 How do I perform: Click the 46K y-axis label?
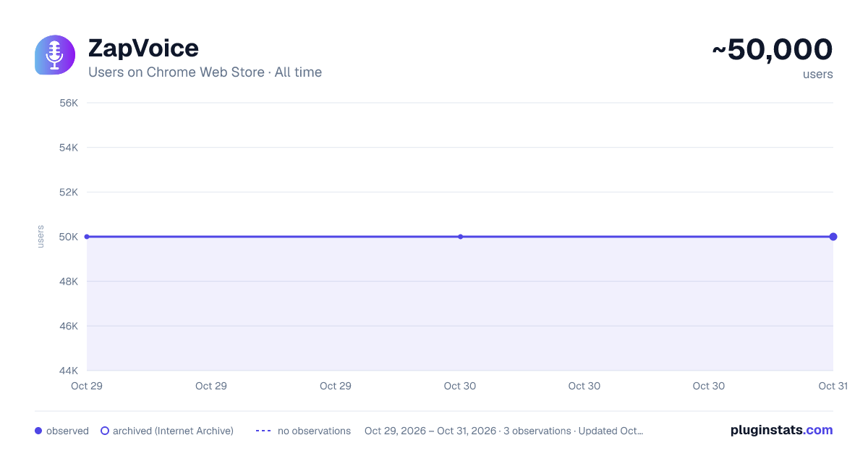pos(69,326)
